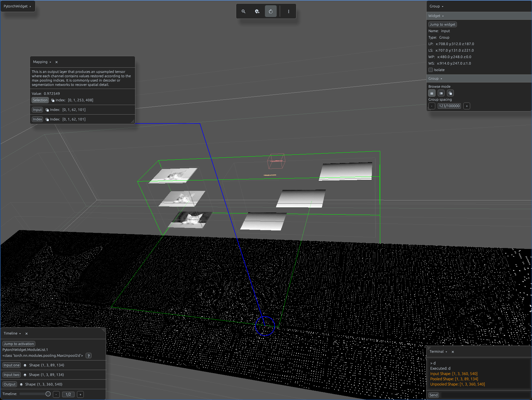Click the Value: 0.972549 text
This screenshot has height=400, width=532.
tap(46, 94)
